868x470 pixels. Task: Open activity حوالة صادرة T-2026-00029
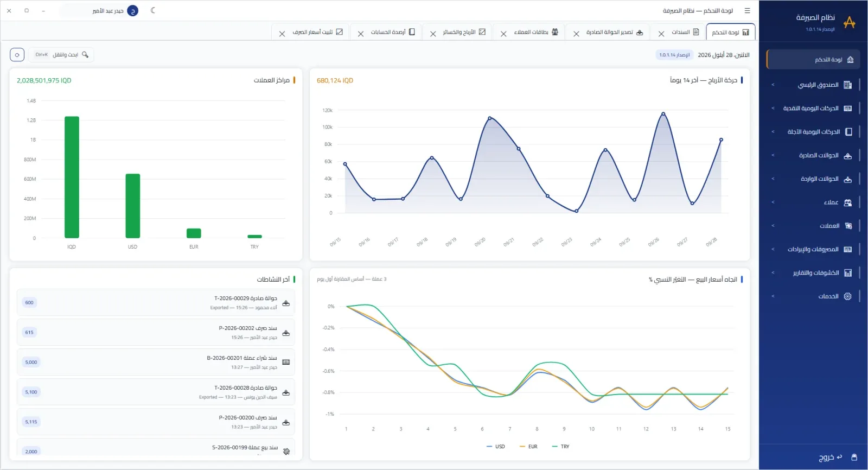click(156, 303)
